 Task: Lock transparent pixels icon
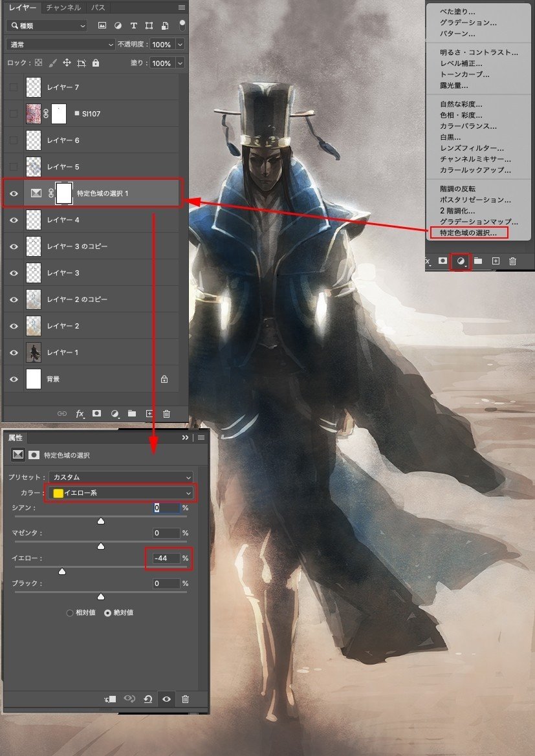pyautogui.click(x=39, y=63)
